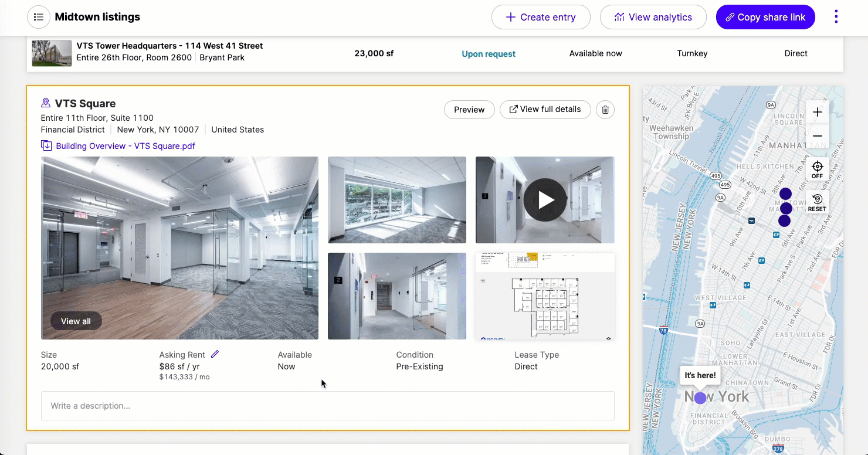The height and width of the screenshot is (455, 868).
Task: Edit Asking Rent with the pencil icon
Action: 215,354
